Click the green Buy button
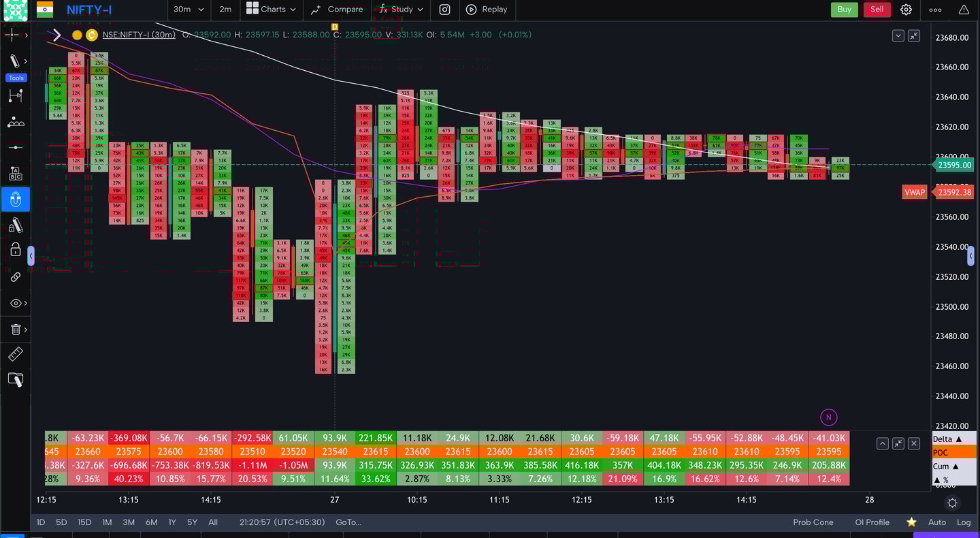 pos(844,10)
